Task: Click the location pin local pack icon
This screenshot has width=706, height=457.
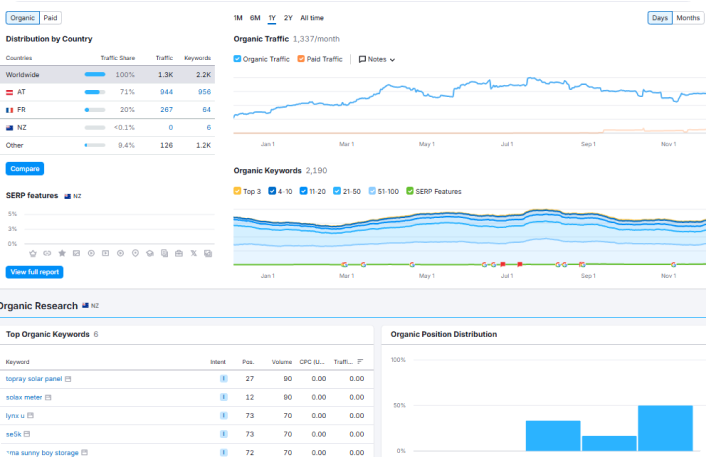Action: [135, 253]
